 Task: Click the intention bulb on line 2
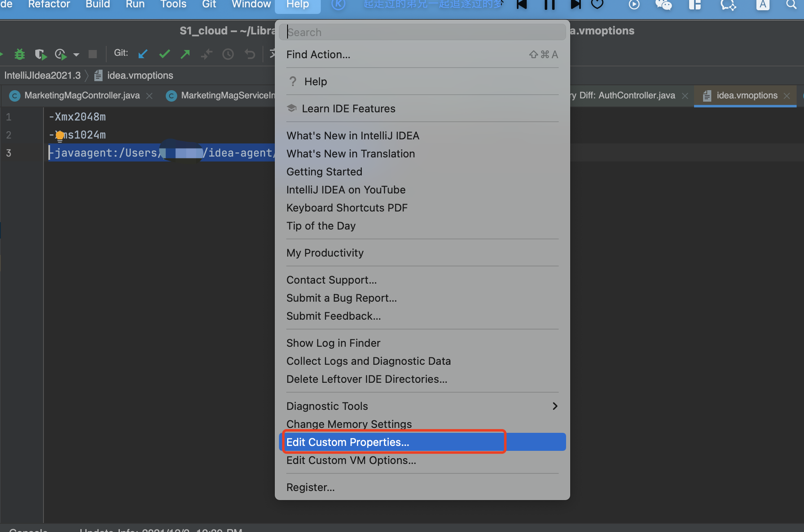tap(59, 134)
